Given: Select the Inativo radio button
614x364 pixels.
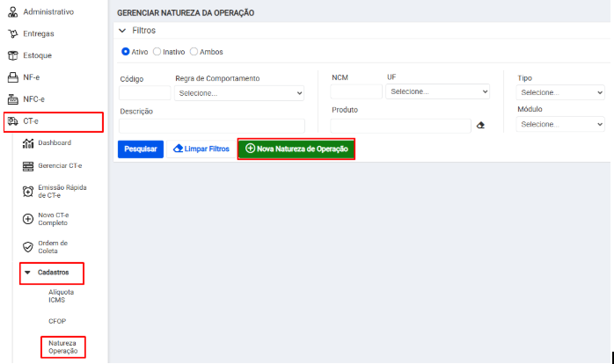Looking at the screenshot, I should (157, 52).
